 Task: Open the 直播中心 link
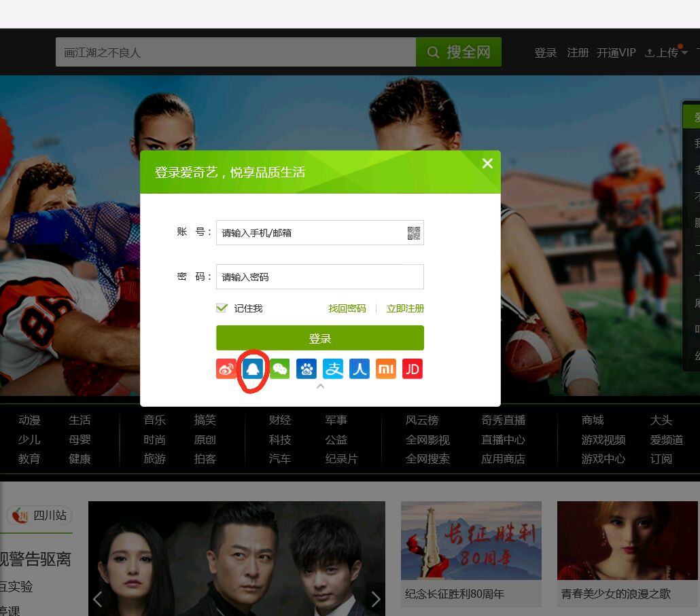coord(503,440)
